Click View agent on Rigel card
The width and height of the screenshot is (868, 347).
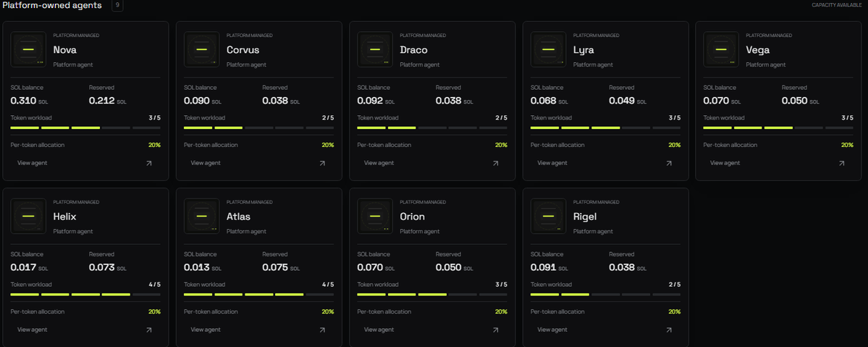[552, 330]
